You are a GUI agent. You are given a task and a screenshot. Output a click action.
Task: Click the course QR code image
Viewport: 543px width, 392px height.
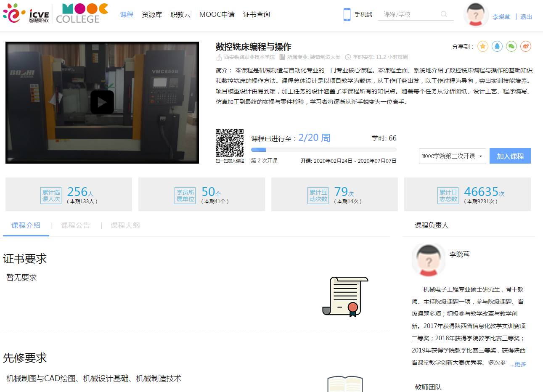230,143
